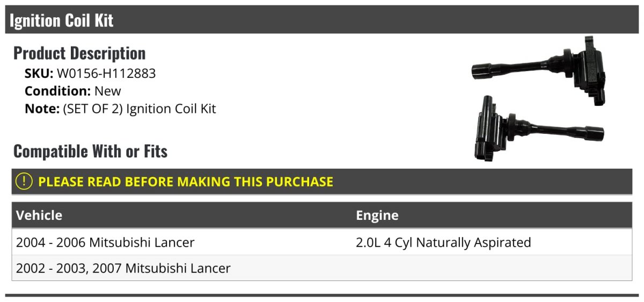Click the Compatible With or Fits heading

[x=91, y=152]
